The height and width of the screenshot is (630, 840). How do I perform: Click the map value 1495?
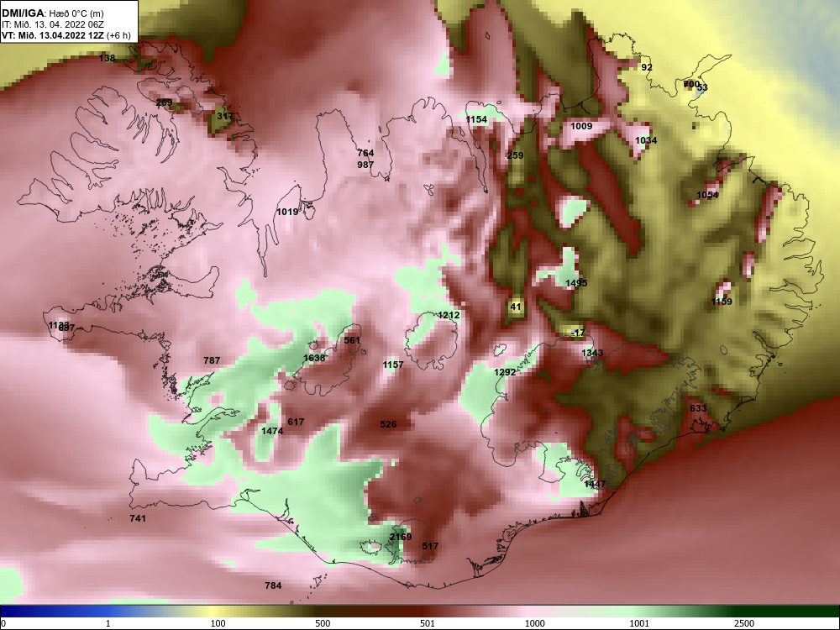coord(576,283)
